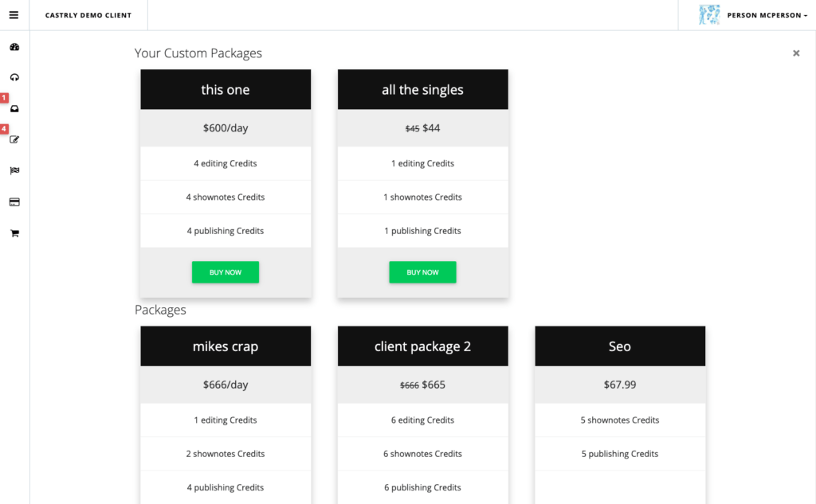Buy the 'all the singles' package
Image resolution: width=816 pixels, height=504 pixels.
(x=422, y=272)
